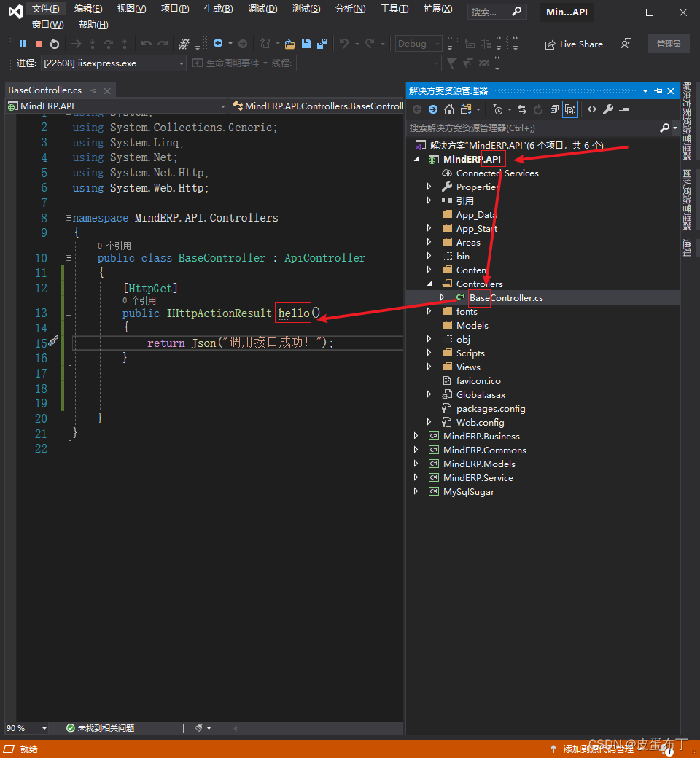Restart the debug session
The width and height of the screenshot is (700, 758).
click(55, 44)
